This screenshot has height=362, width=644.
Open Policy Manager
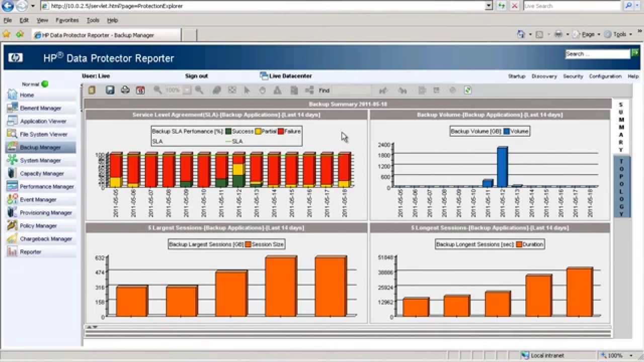(x=40, y=226)
